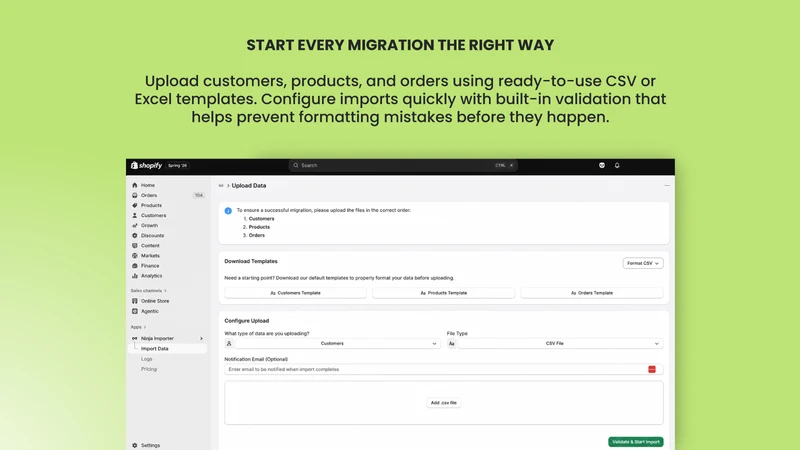Click the blue info icon

(x=228, y=211)
